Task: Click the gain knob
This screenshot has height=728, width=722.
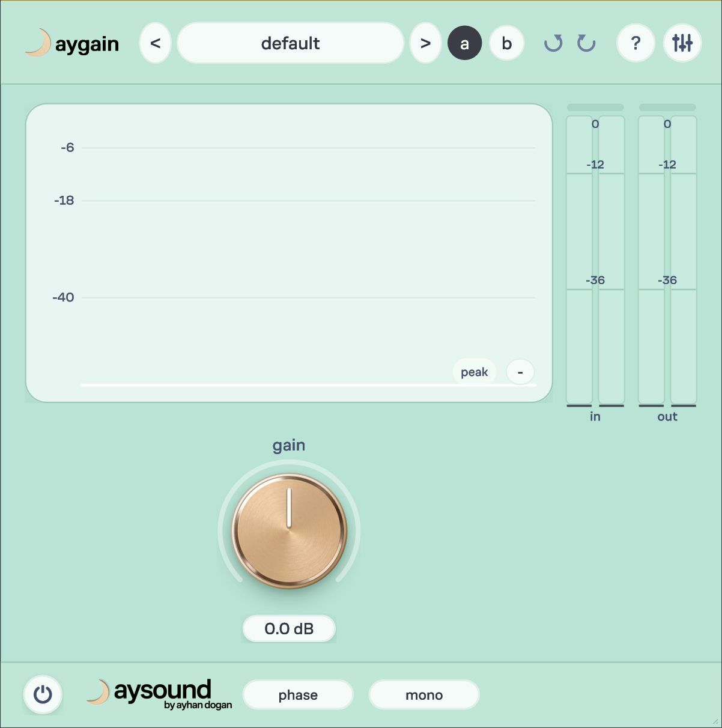Action: 289,530
